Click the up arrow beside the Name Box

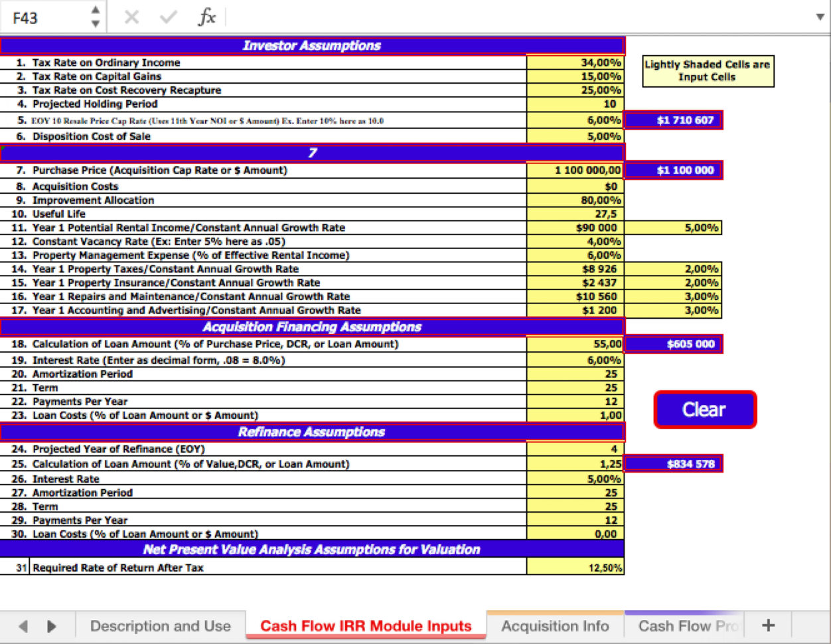point(95,11)
